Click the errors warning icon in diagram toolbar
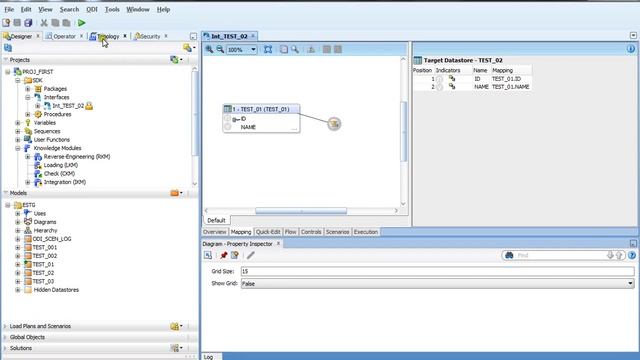The image size is (640, 360). pyautogui.click(x=311, y=49)
